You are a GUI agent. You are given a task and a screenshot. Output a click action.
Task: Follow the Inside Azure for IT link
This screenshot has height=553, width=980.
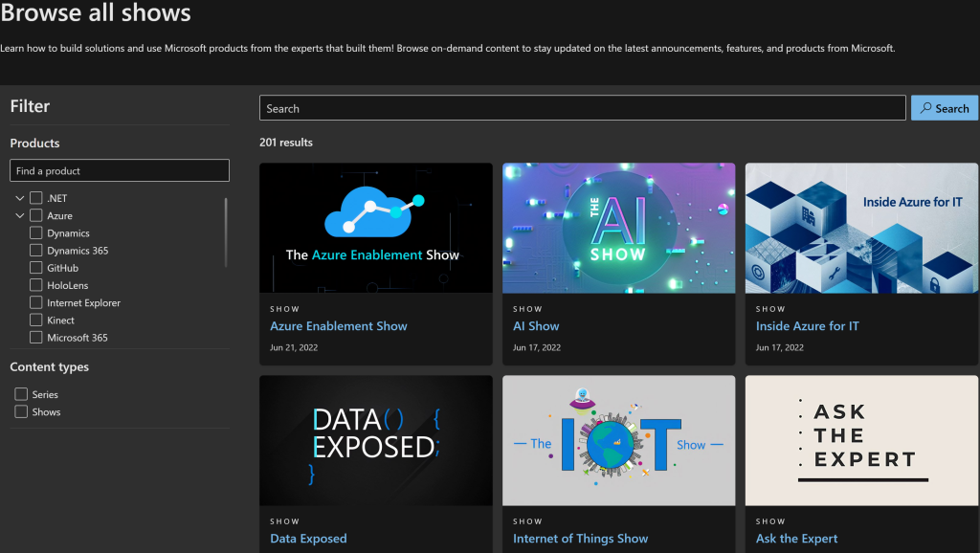point(807,326)
